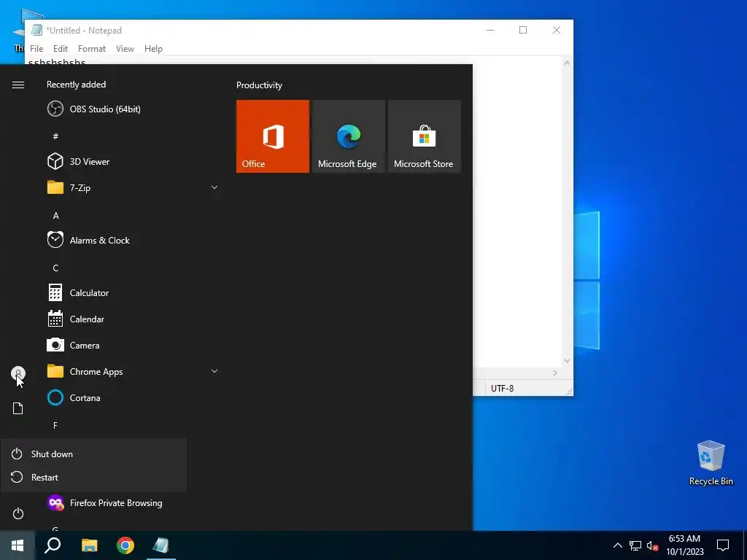Expand the 7-Zip folder chevron

214,187
